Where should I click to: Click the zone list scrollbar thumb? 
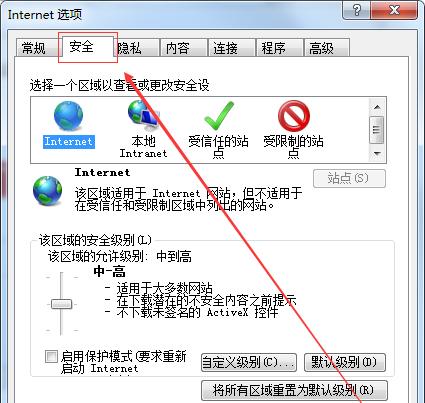pyautogui.click(x=377, y=129)
